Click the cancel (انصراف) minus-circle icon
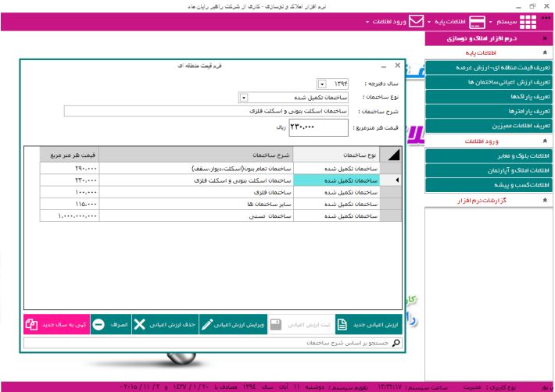Image resolution: width=555 pixels, height=392 pixels. click(99, 324)
